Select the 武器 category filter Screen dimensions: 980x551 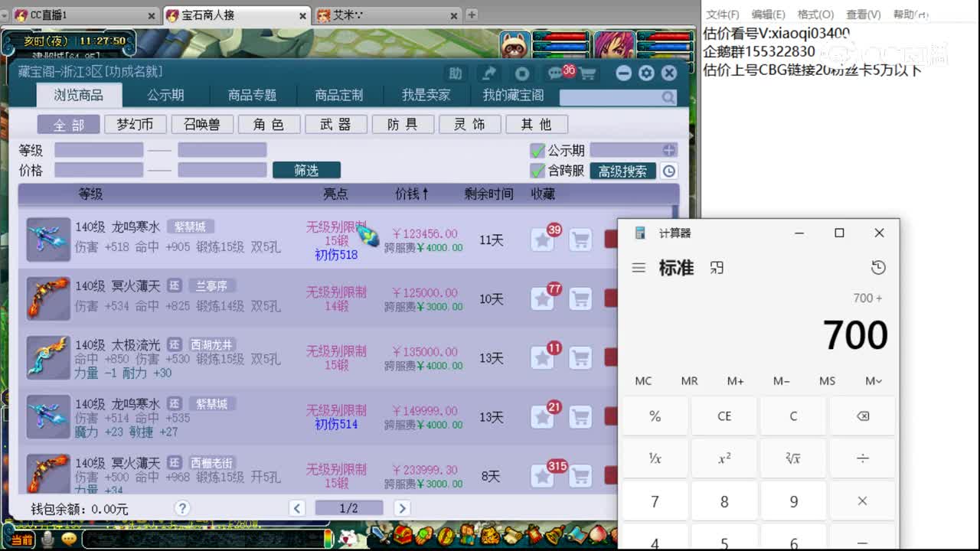[335, 125]
